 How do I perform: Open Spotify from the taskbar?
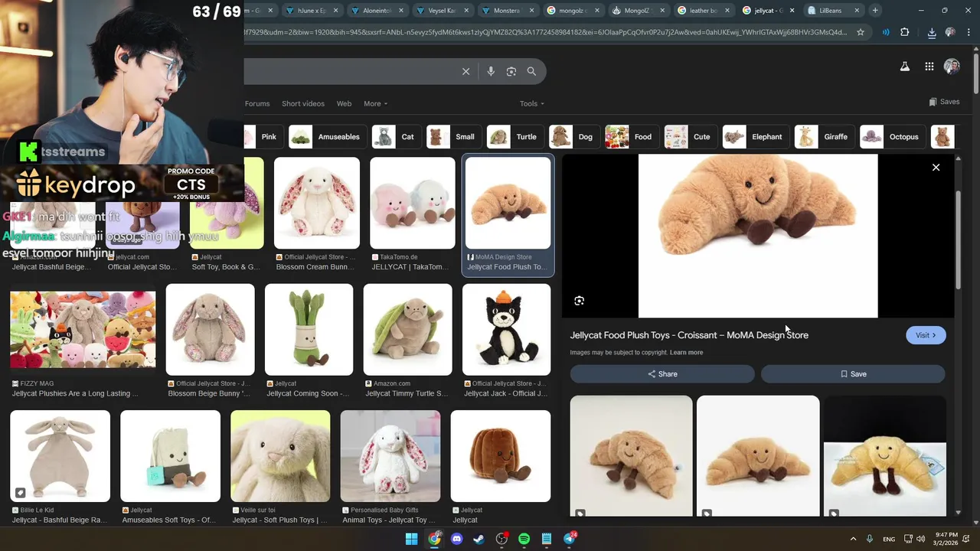pos(524,539)
